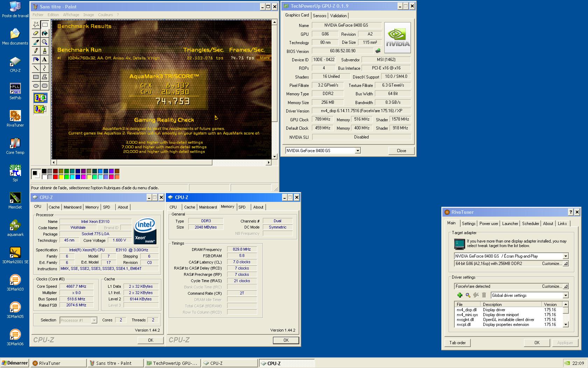Open the GPU selection dropdown in GPU-Z
The height and width of the screenshot is (368, 588).
tap(358, 151)
